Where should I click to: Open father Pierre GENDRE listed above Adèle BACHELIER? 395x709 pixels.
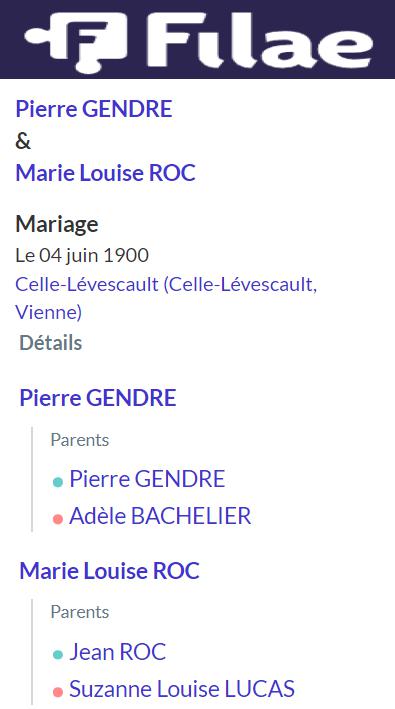(x=147, y=479)
